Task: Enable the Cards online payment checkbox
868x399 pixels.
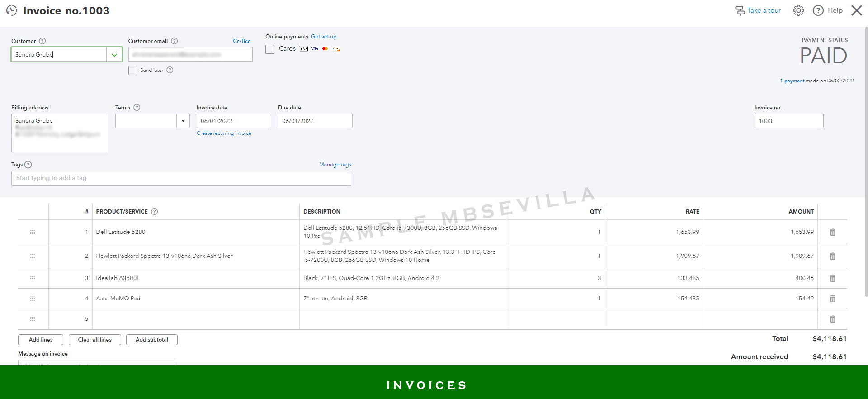Action: tap(270, 49)
